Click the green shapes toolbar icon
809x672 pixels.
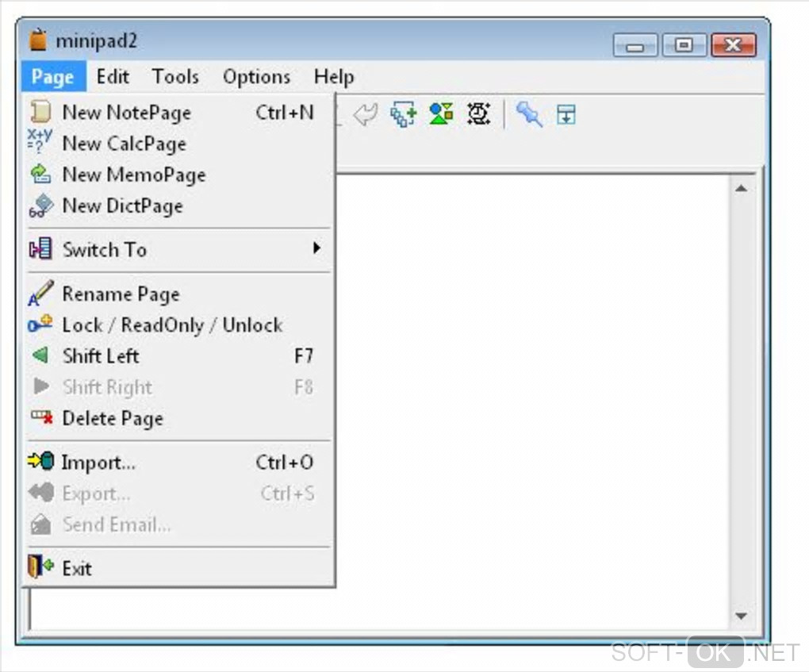coord(441,113)
